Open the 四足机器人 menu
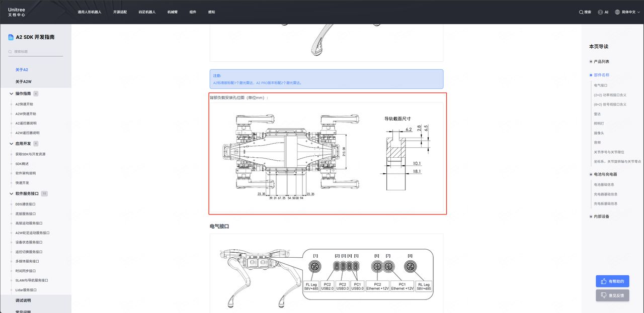The image size is (644, 313). pos(147,12)
